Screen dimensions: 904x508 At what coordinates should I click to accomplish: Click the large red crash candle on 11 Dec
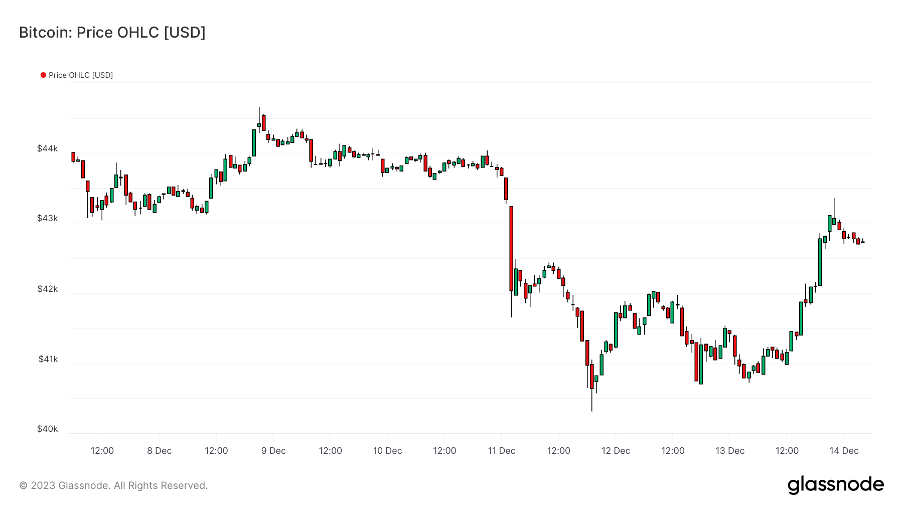click(x=511, y=248)
